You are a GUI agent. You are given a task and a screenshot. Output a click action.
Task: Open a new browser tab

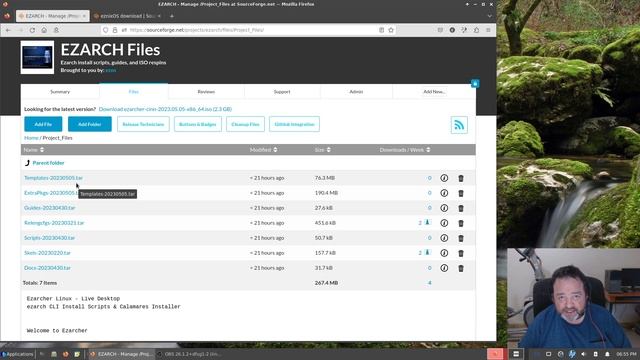(172, 16)
